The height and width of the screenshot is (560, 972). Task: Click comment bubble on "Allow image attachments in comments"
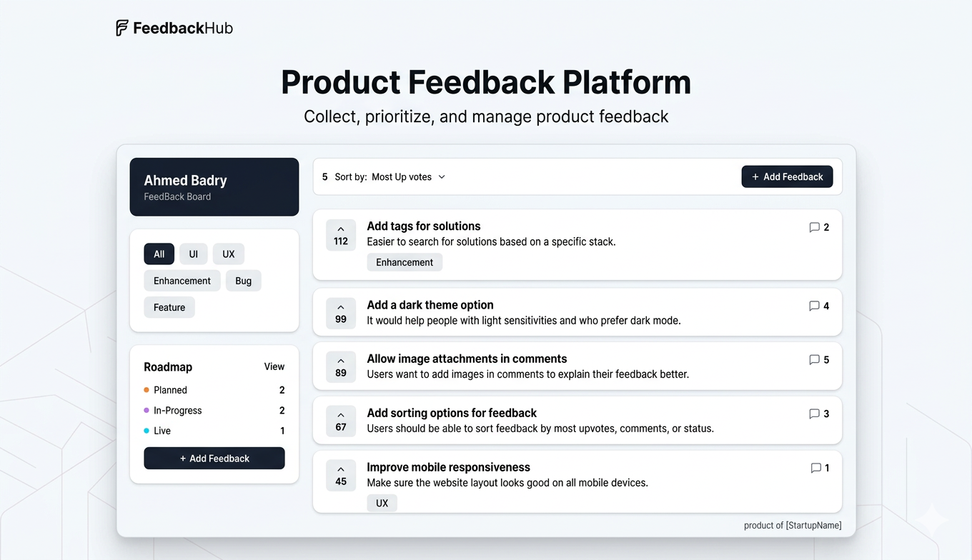pos(815,360)
